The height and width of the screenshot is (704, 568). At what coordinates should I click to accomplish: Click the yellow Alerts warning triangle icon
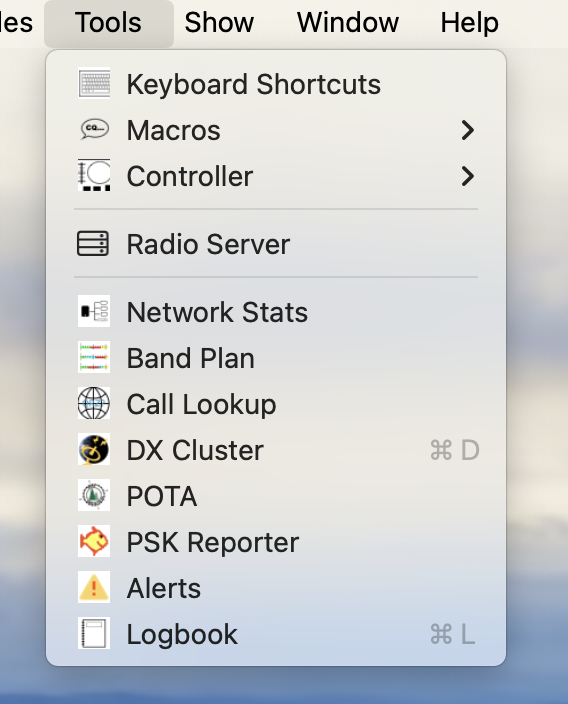tap(94, 587)
